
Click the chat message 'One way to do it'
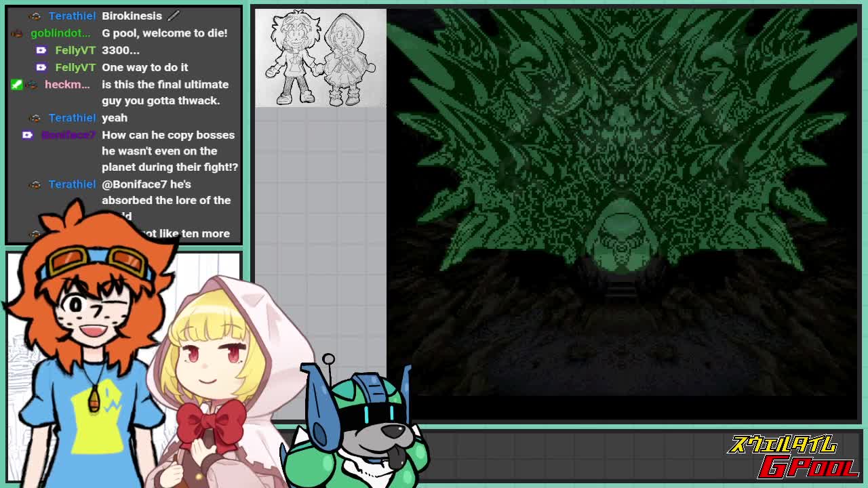point(145,67)
